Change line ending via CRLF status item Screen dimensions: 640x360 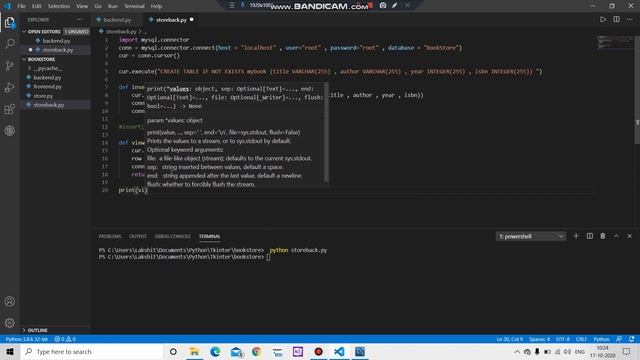[x=581, y=339]
